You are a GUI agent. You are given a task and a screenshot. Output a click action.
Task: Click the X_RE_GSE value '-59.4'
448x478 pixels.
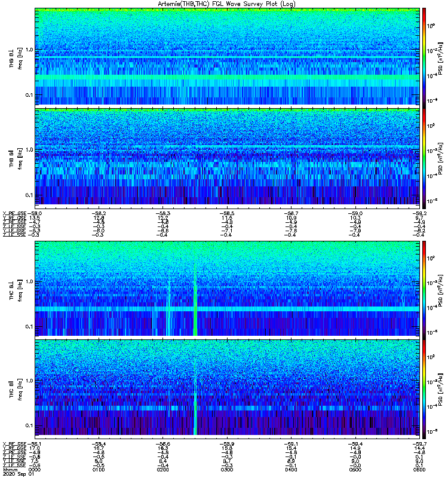pyautogui.click(x=355, y=444)
